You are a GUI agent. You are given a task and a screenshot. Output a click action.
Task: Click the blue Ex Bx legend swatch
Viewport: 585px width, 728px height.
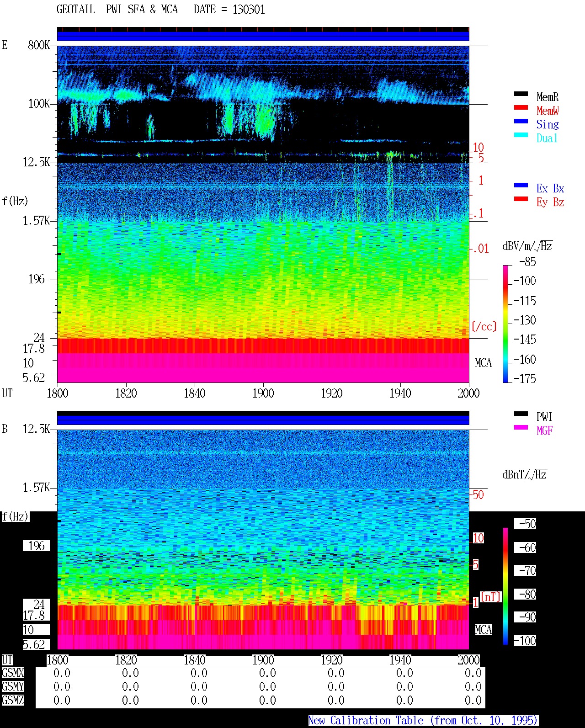point(521,185)
